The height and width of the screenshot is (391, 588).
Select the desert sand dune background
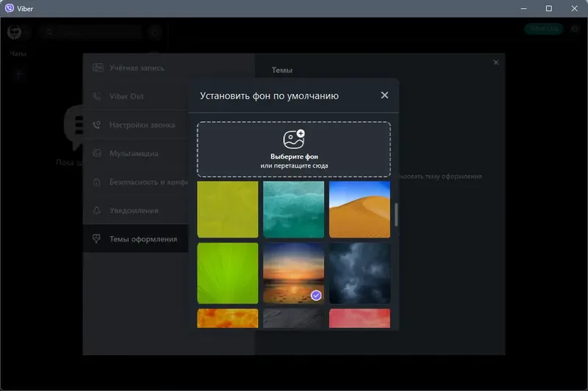tap(359, 209)
